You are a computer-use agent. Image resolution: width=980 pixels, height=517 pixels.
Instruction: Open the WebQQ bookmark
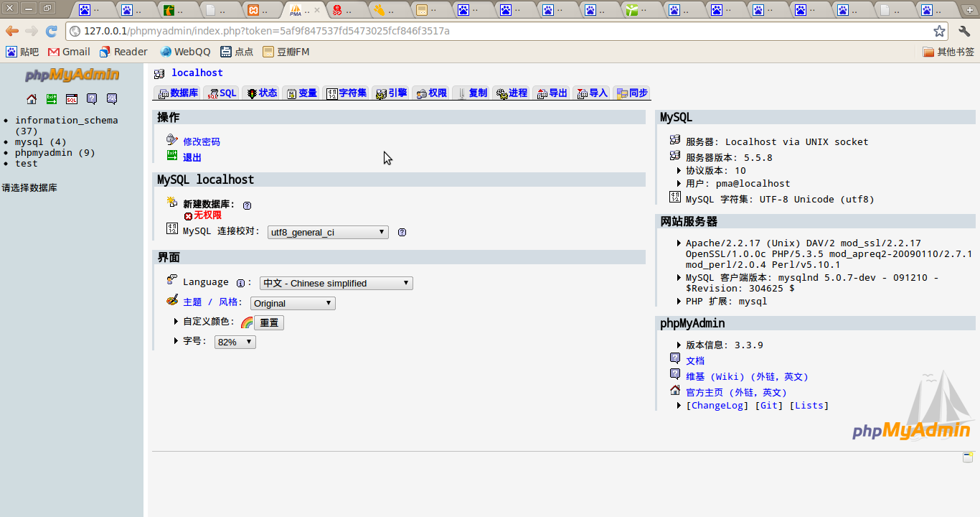(185, 52)
